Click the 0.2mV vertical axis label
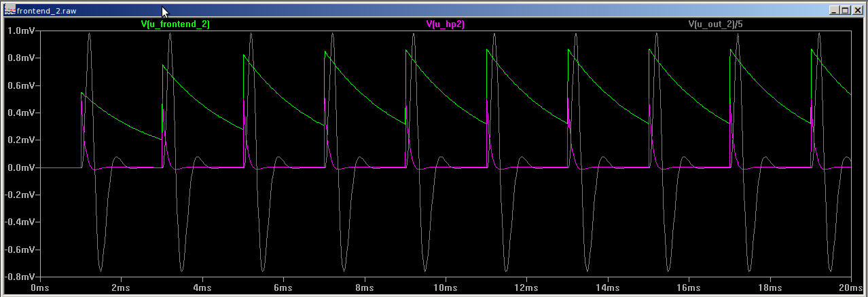 click(20, 140)
